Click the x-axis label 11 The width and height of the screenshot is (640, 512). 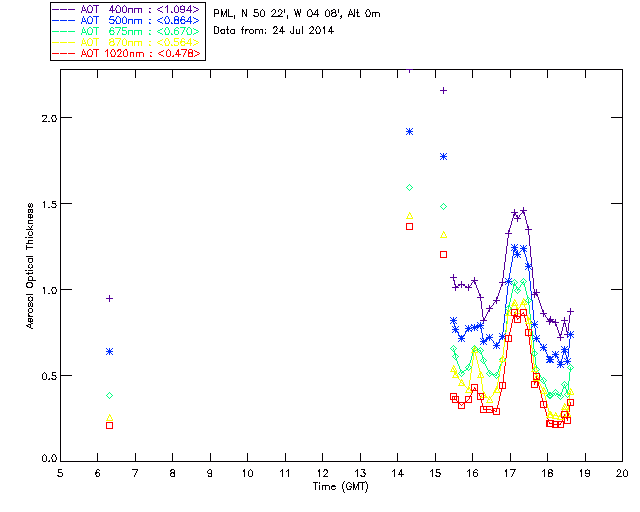pos(285,473)
